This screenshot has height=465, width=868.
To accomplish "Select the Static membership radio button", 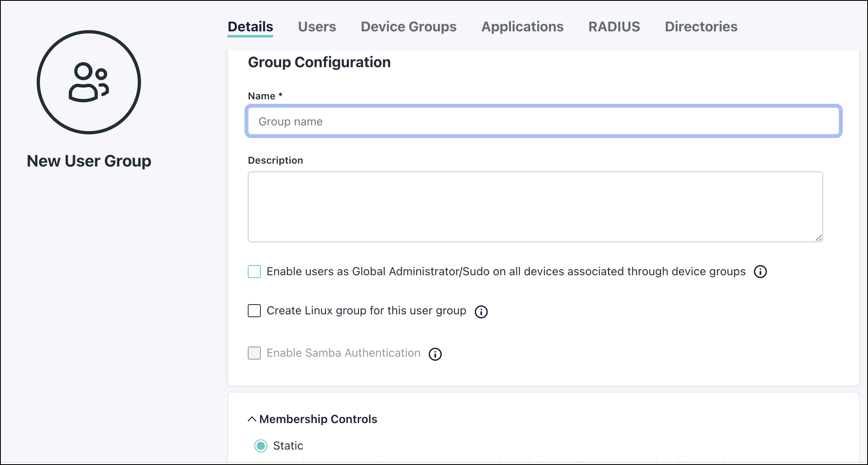I will point(261,446).
